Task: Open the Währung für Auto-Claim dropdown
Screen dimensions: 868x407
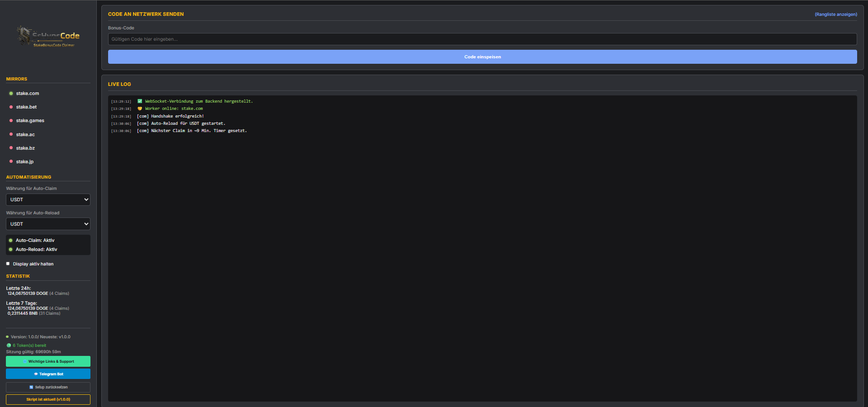Action: (47, 199)
